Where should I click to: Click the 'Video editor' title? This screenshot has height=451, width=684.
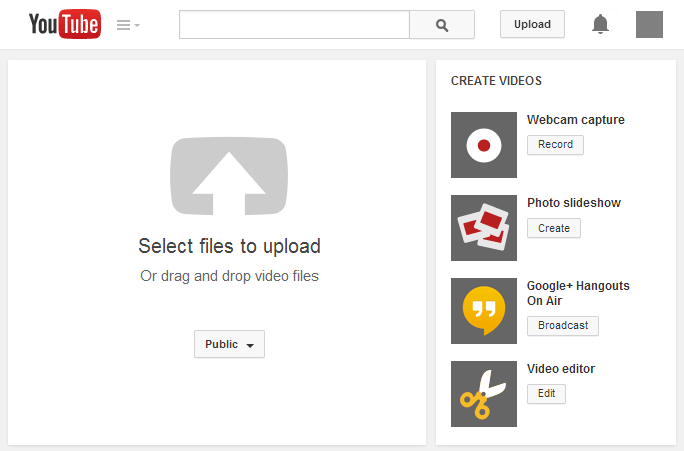pyautogui.click(x=561, y=369)
